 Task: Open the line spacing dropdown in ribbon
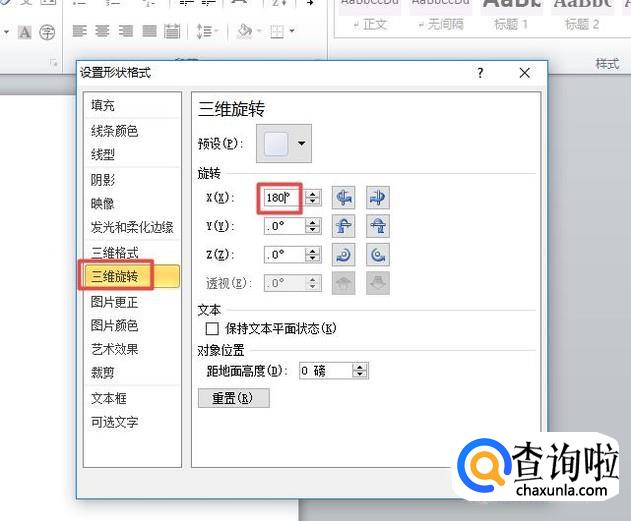(x=206, y=32)
